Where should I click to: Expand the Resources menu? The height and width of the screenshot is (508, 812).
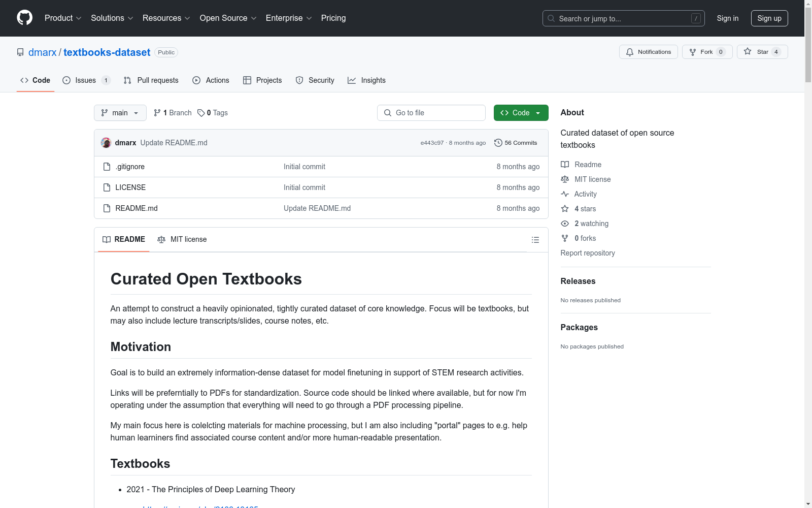[166, 18]
